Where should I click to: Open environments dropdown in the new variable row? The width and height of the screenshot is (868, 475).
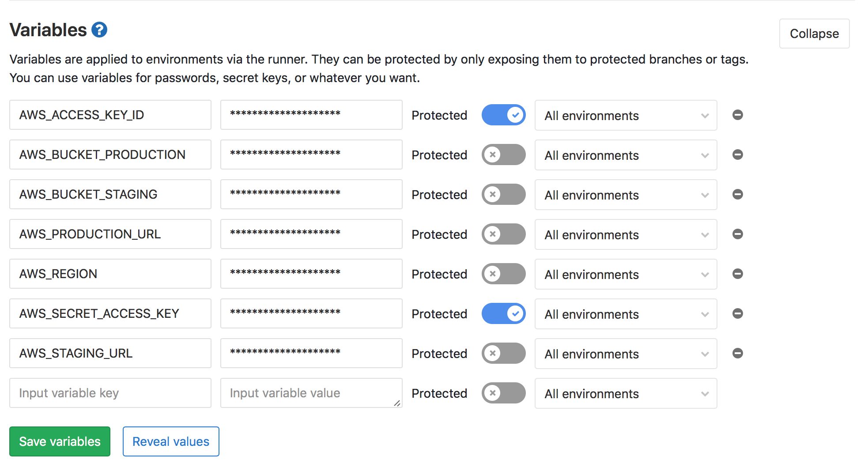coord(626,393)
